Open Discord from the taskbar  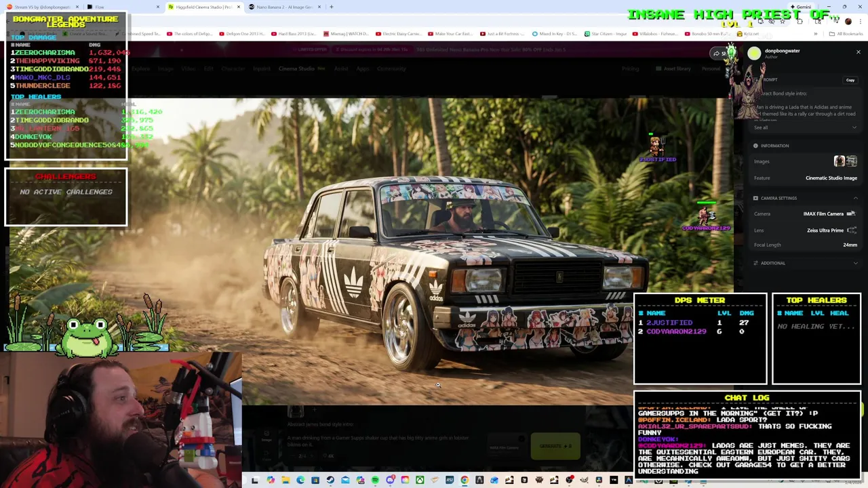click(x=391, y=480)
